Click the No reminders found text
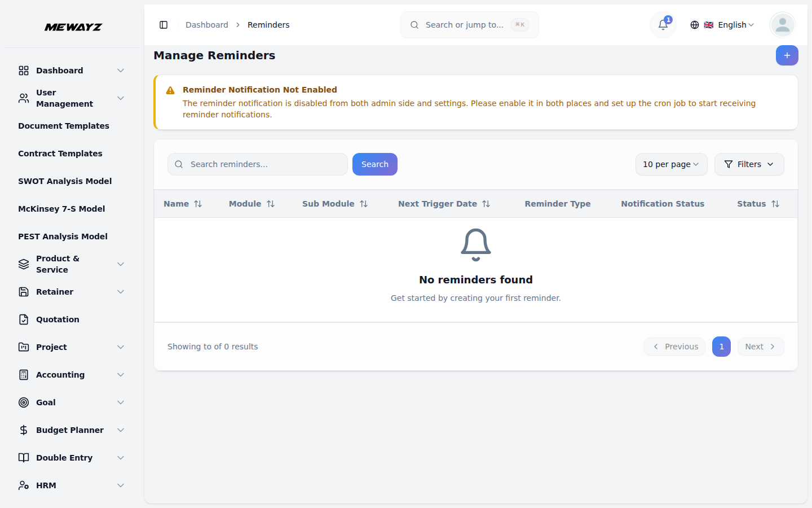 (x=476, y=280)
